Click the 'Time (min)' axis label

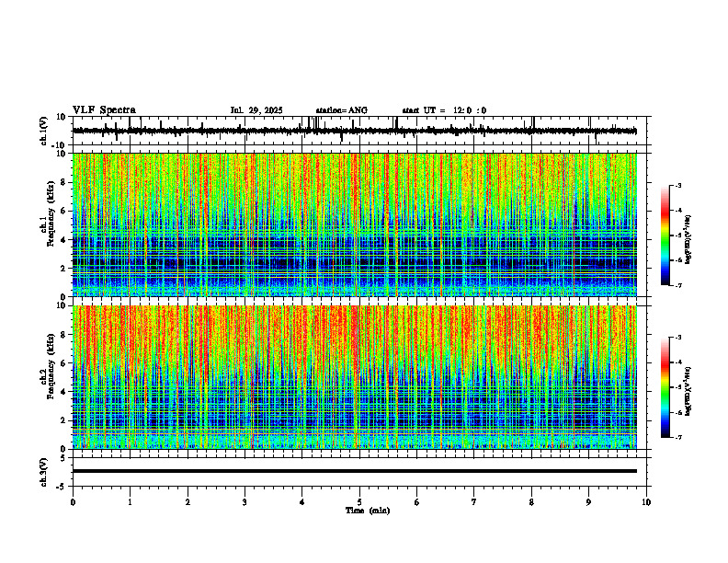pos(368,511)
